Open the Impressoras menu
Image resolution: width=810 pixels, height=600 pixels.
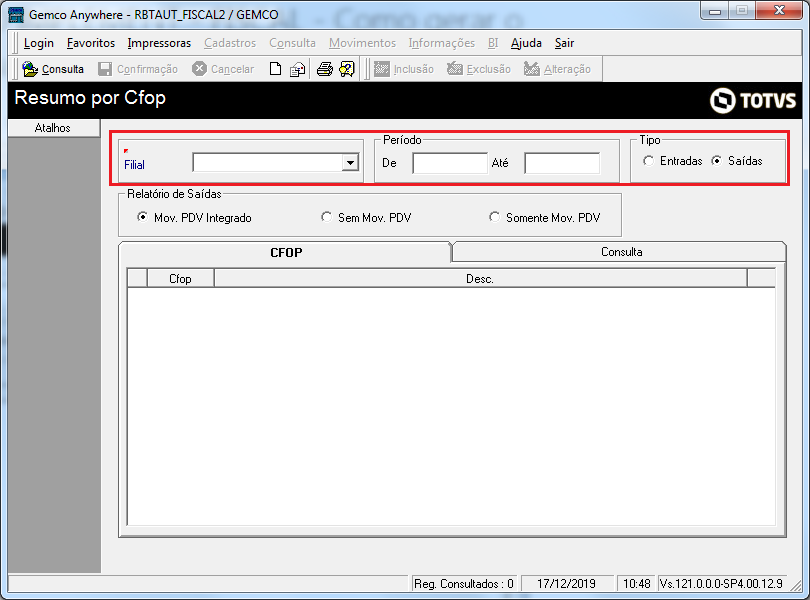click(159, 43)
